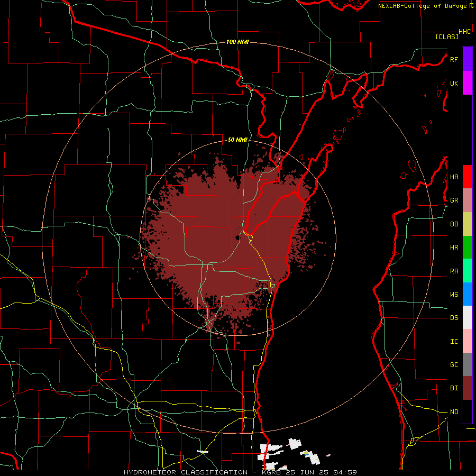The image size is (476, 476).
Task: Click the GR pink legend swatch
Action: 467,200
